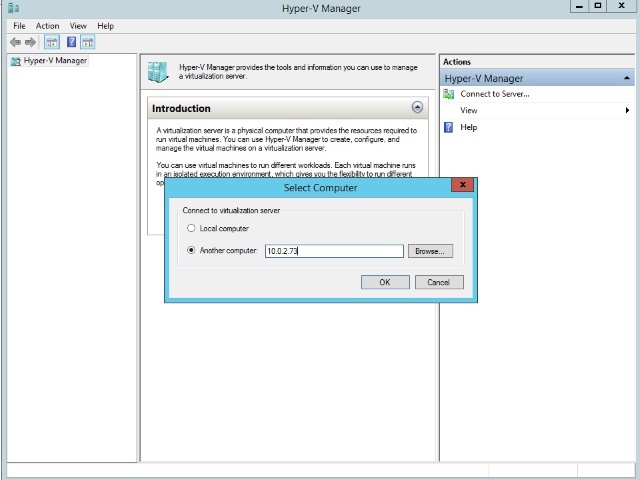Select the Local computer radio button
640x480 pixels.
191,228
